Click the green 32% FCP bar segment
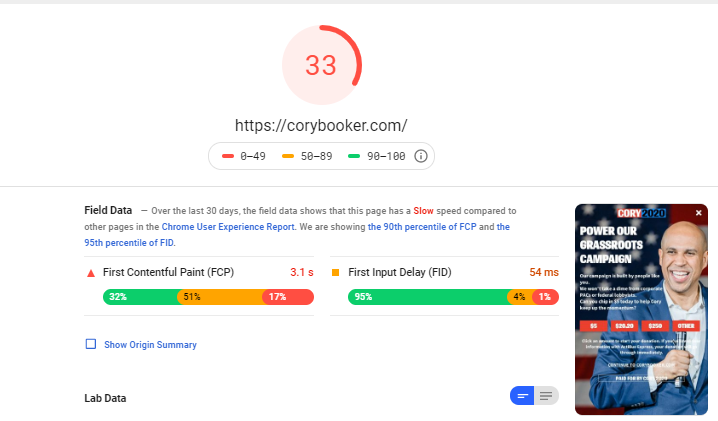The height and width of the screenshot is (421, 718). 141,297
